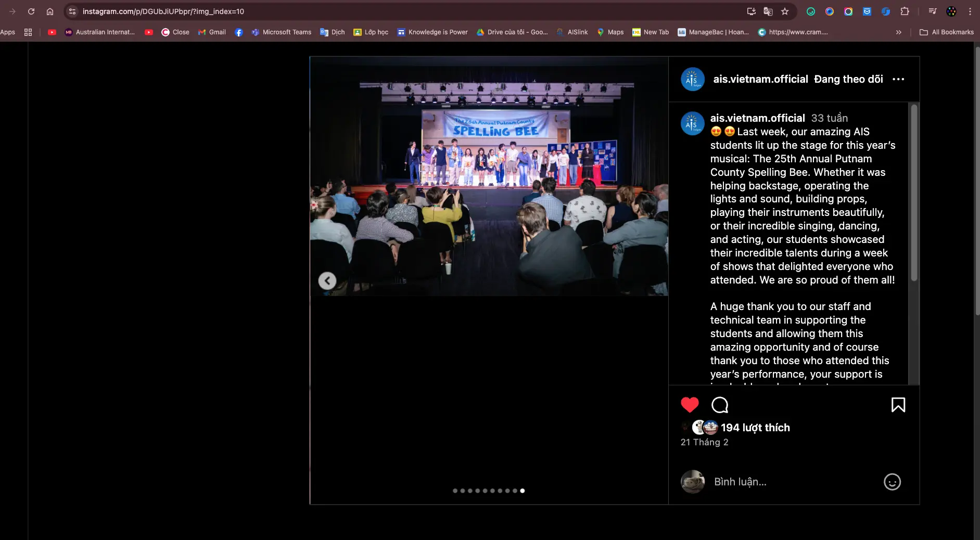Open the Gmail bookmark
The height and width of the screenshot is (540, 980).
coord(212,32)
